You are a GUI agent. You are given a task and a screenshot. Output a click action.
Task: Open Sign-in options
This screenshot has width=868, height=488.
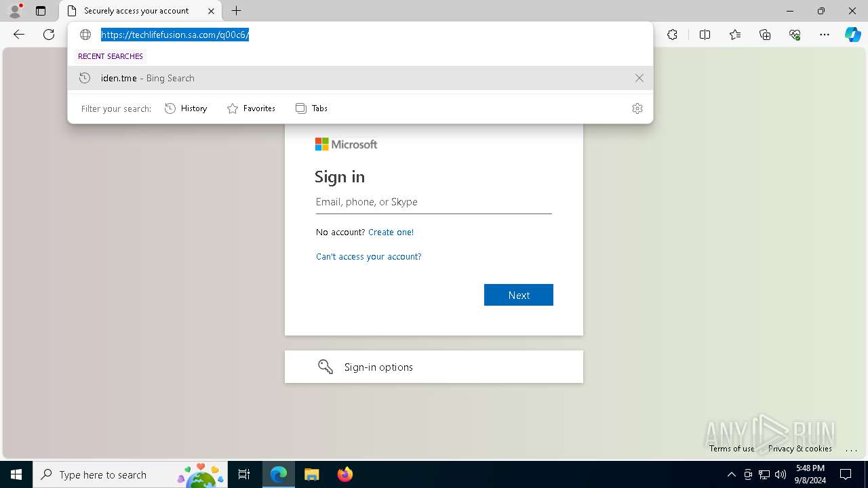click(434, 367)
